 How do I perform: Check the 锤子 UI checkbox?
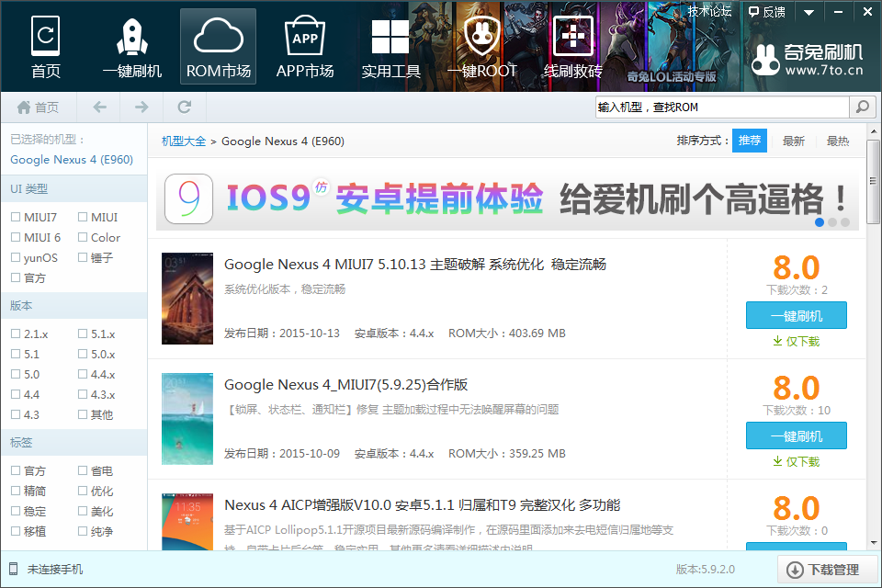tap(83, 257)
